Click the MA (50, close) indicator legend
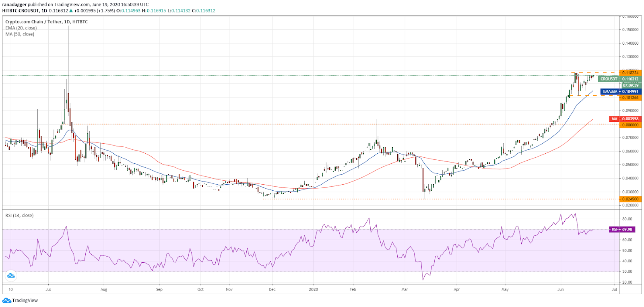Screen dimensions: 644x307 click(20, 34)
